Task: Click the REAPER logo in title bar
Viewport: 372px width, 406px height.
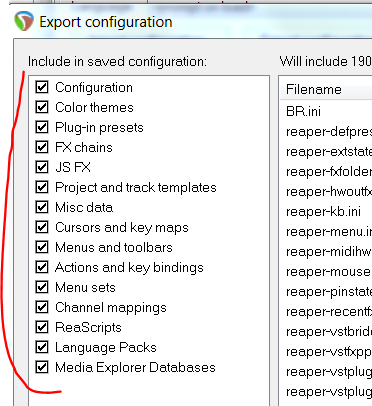Action: (24, 21)
